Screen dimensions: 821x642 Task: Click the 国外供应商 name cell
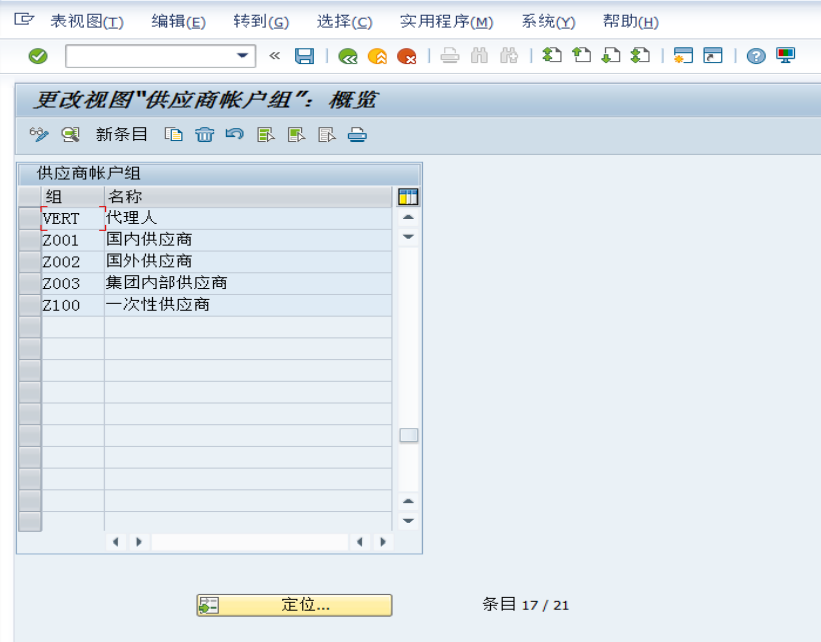point(248,262)
